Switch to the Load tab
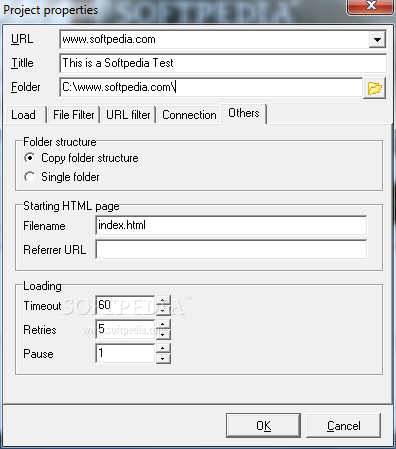 (x=25, y=115)
